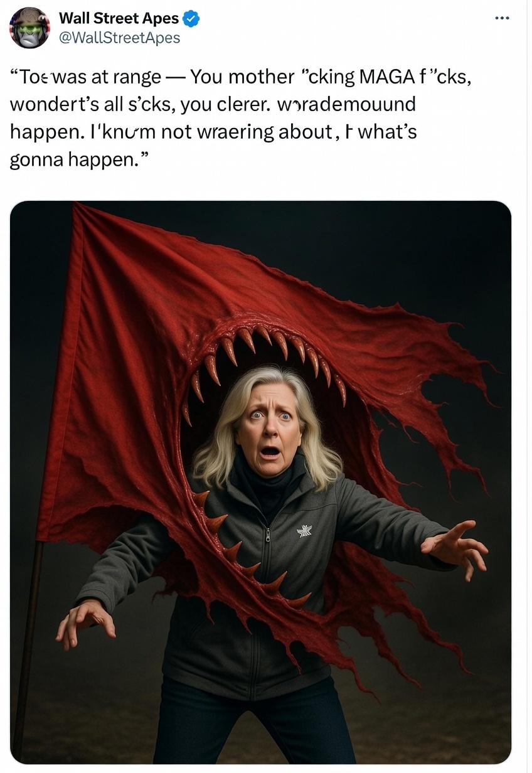Open the @WallStreetApes handle link
Viewport: 532px width, 773px height.
coord(119,38)
